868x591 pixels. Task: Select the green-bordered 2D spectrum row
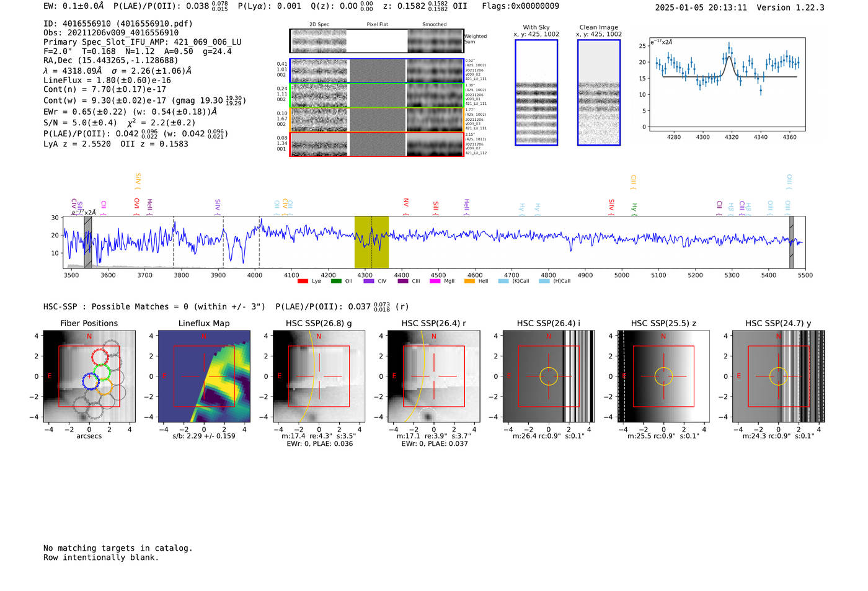pyautogui.click(x=377, y=96)
